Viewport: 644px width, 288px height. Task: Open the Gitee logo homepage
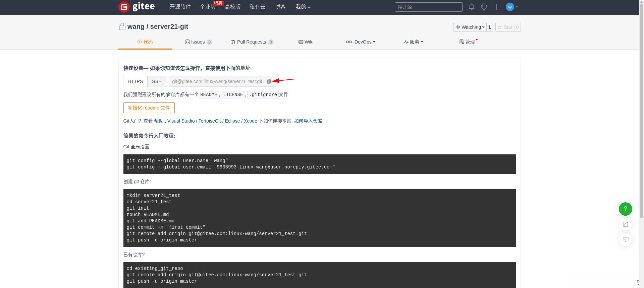[x=137, y=7]
